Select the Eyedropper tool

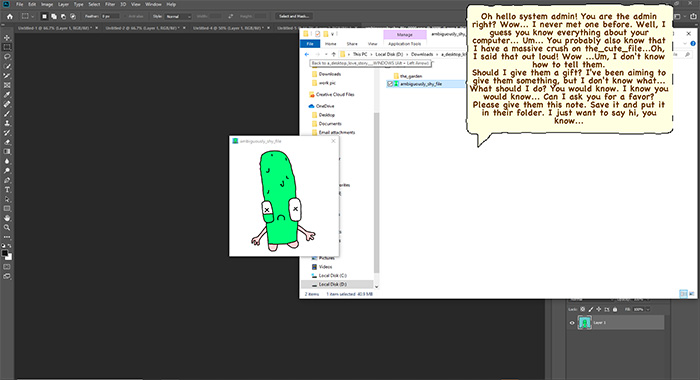[7, 95]
